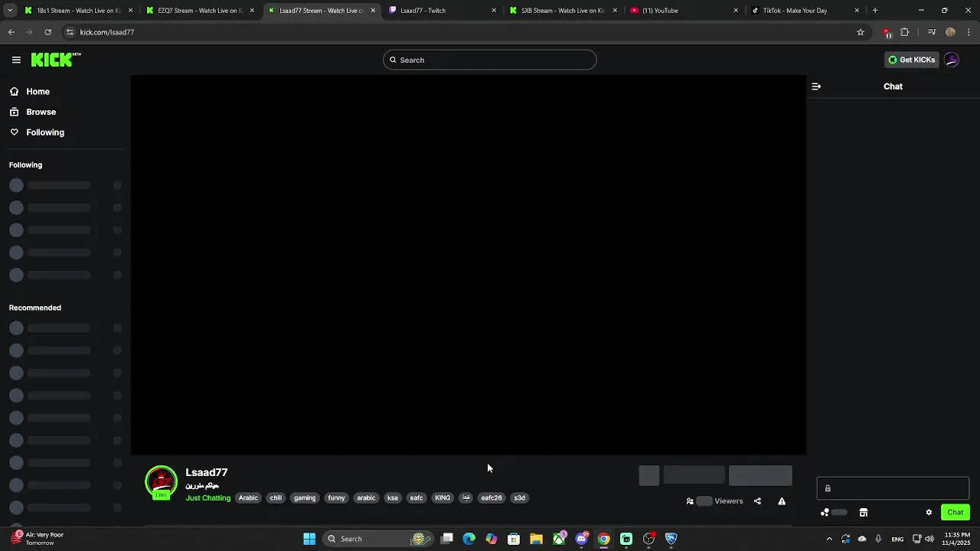This screenshot has height=551, width=980.
Task: Click the Kick search field
Action: point(490,60)
